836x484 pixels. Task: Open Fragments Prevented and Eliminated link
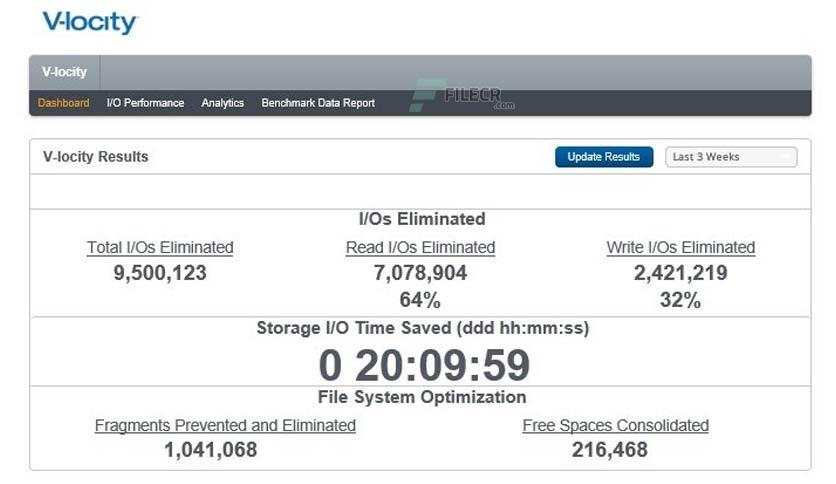pyautogui.click(x=225, y=425)
